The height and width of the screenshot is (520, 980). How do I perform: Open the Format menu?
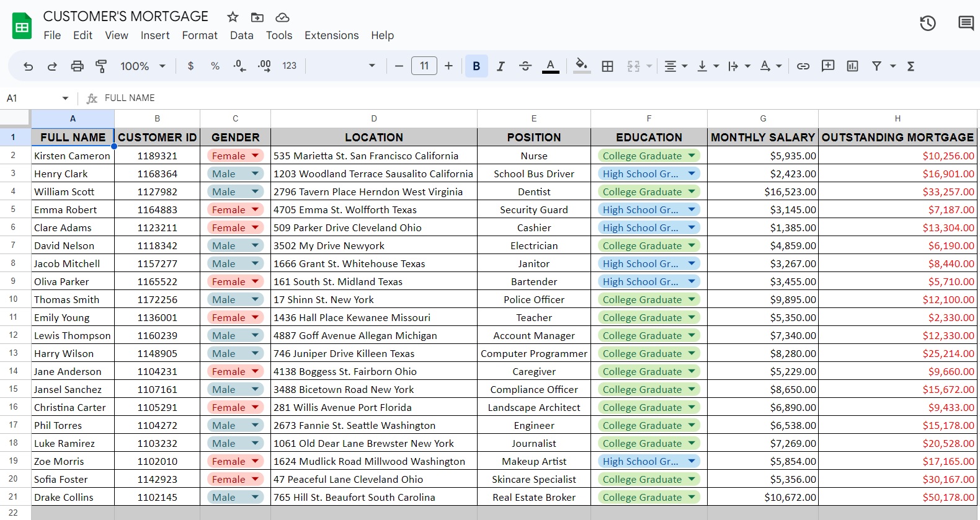click(x=200, y=35)
